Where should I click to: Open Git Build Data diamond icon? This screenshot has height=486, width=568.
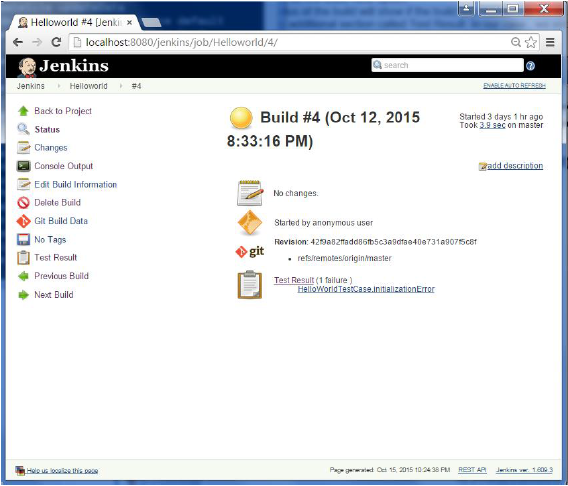(x=23, y=221)
